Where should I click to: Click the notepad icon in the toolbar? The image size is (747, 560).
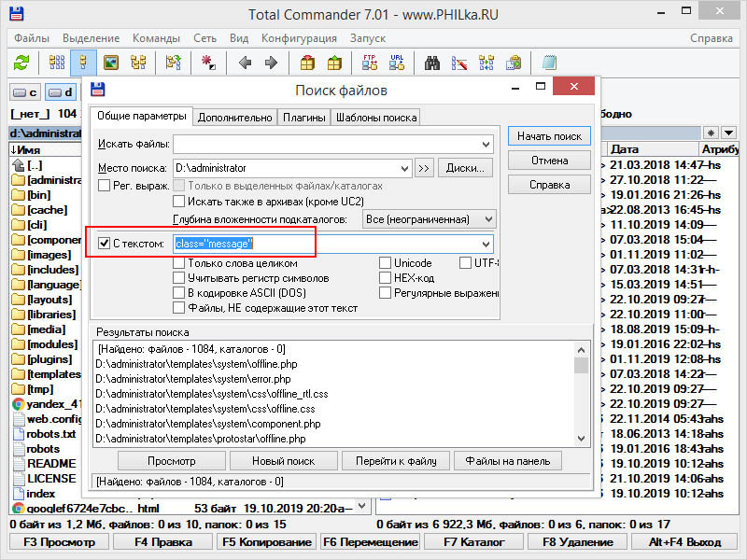[549, 63]
